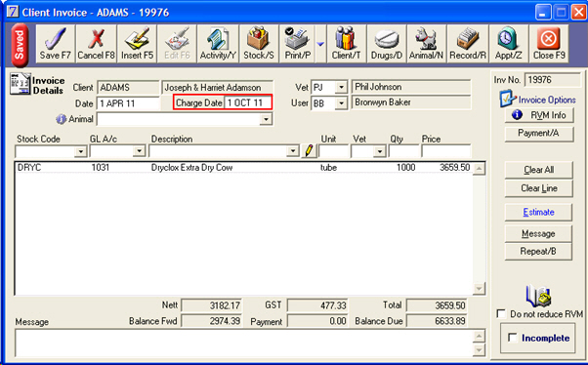This screenshot has width=588, height=365.
Task: Open the Invoice Options link
Action: coord(547,100)
